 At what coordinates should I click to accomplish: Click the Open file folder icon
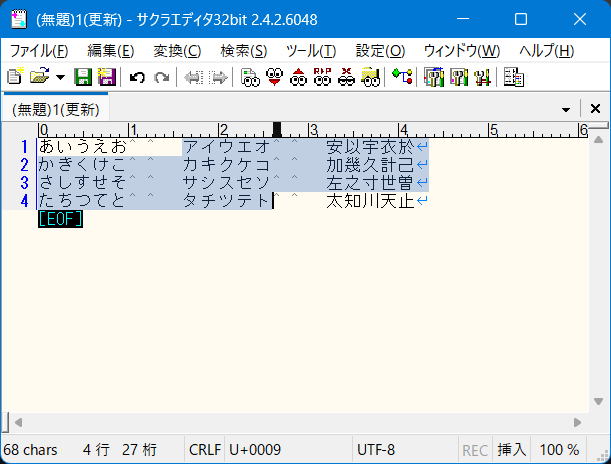tap(39, 77)
